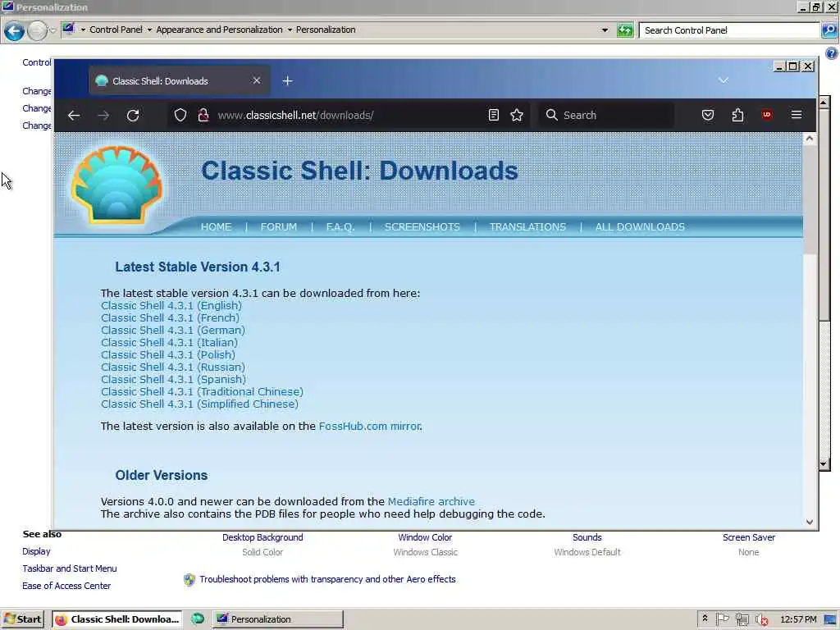Screen dimensions: 840x630
Task: Download Classic Shell 4.3.1 (French)
Action: pos(171,317)
